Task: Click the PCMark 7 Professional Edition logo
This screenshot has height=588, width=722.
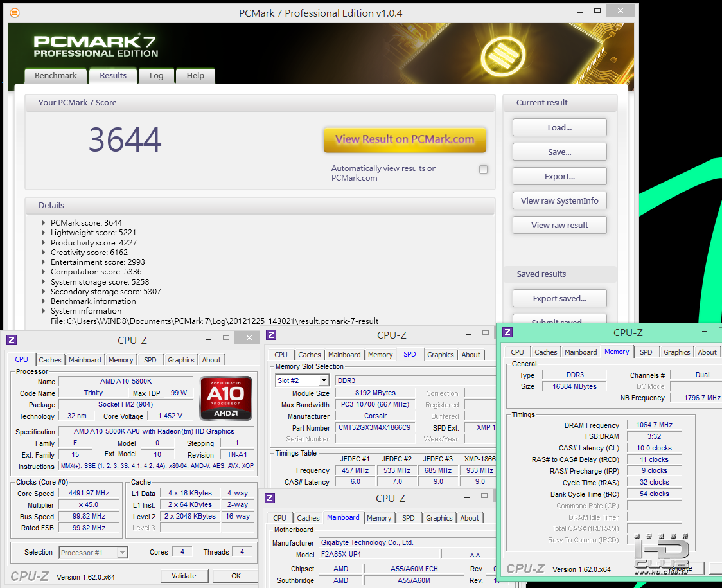Action: [96, 46]
